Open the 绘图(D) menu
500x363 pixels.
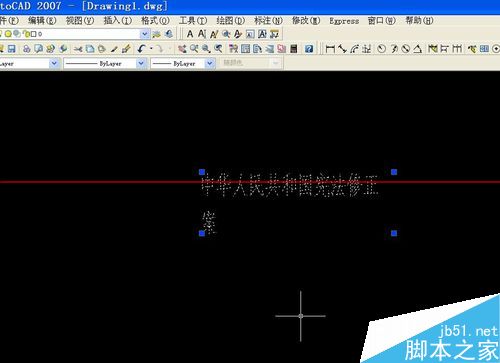click(x=231, y=21)
